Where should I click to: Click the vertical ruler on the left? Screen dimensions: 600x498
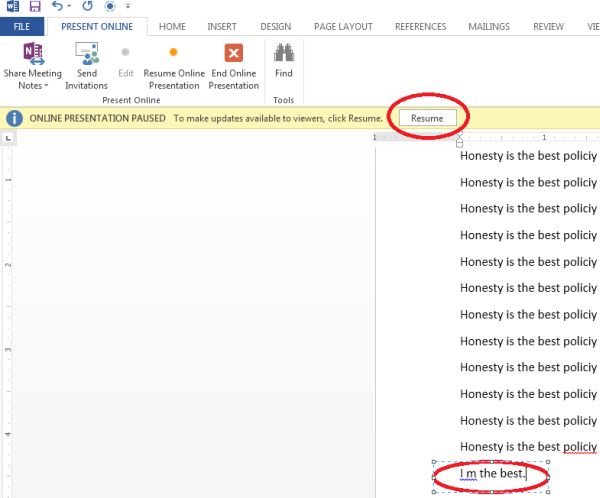click(x=8, y=322)
